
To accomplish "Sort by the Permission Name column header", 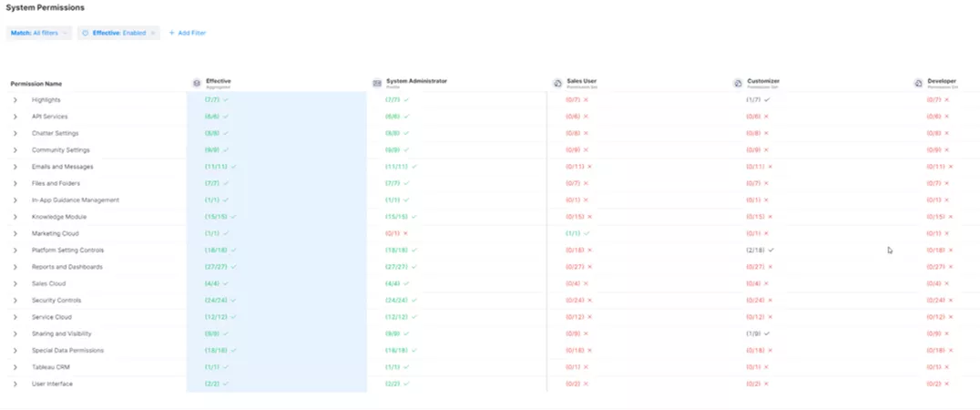I will (x=36, y=84).
